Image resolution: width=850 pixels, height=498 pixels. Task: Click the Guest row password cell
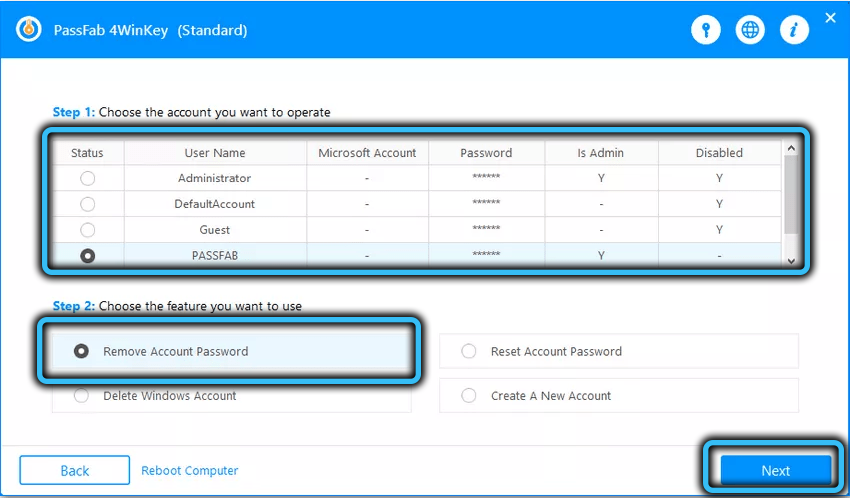point(486,230)
